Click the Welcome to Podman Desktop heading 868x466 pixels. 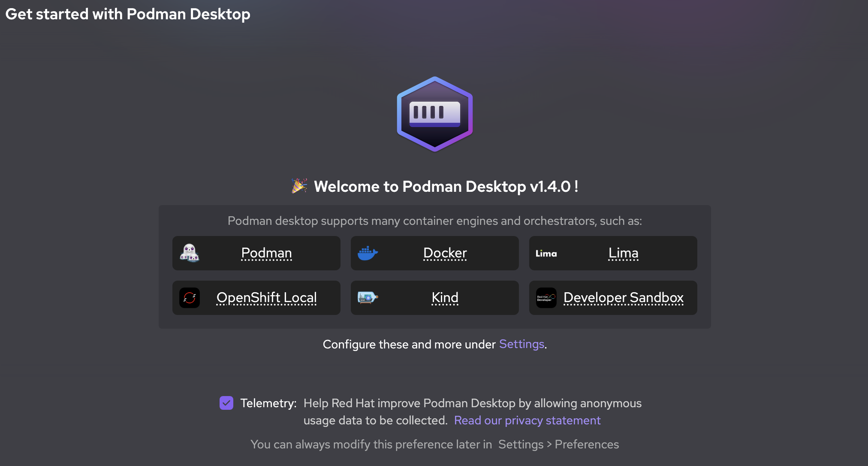click(446, 187)
